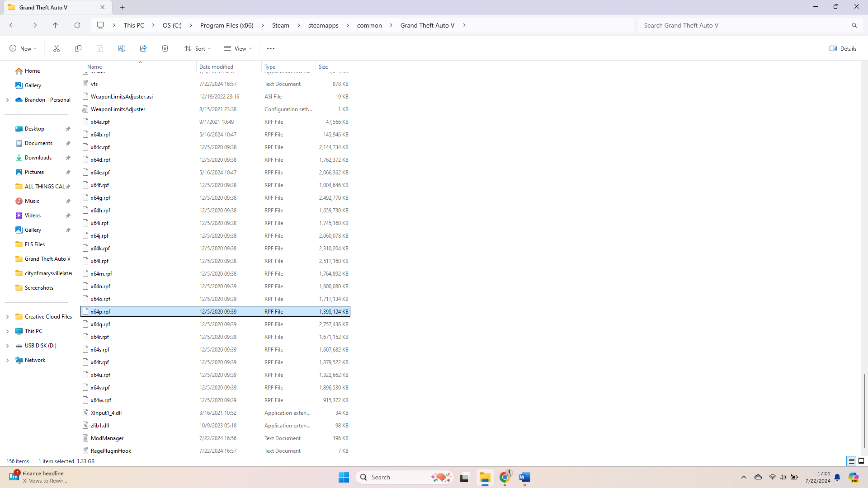Image resolution: width=868 pixels, height=488 pixels.
Task: Click the Refresh button in navigation bar
Action: click(x=77, y=25)
